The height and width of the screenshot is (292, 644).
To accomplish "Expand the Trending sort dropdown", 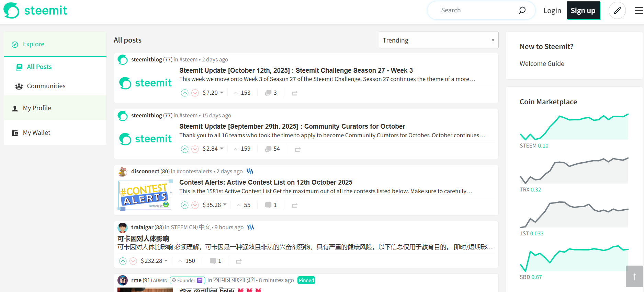I will (x=439, y=40).
